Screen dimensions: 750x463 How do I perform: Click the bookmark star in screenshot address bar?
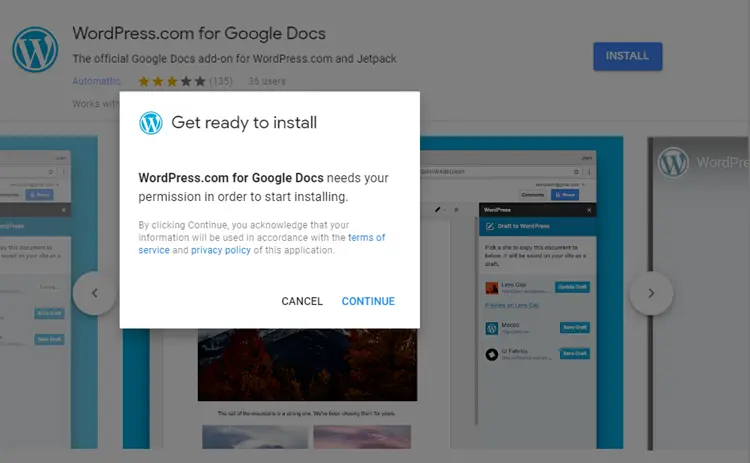pyautogui.click(x=576, y=171)
